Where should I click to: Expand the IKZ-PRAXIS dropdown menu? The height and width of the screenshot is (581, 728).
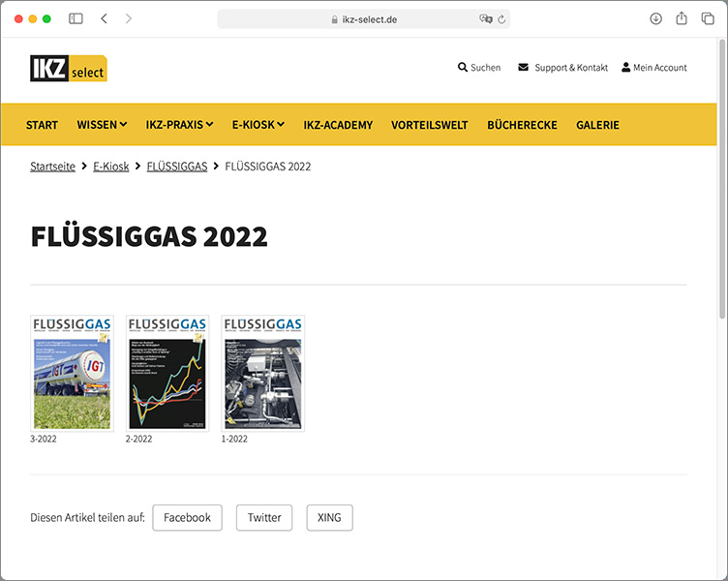tap(179, 125)
